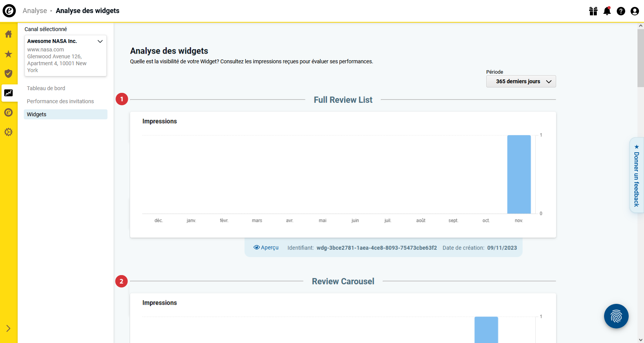Click the Full Review List heading
The width and height of the screenshot is (644, 343).
(x=343, y=100)
